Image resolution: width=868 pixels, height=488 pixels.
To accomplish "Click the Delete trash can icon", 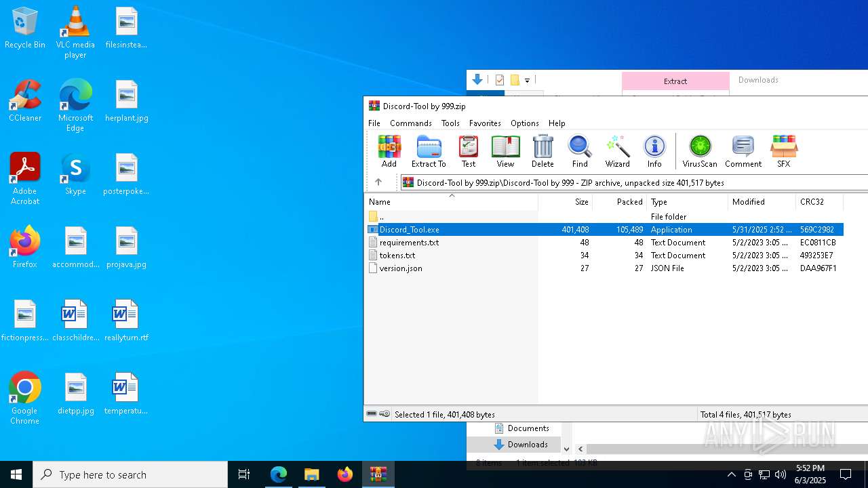I will [x=542, y=151].
